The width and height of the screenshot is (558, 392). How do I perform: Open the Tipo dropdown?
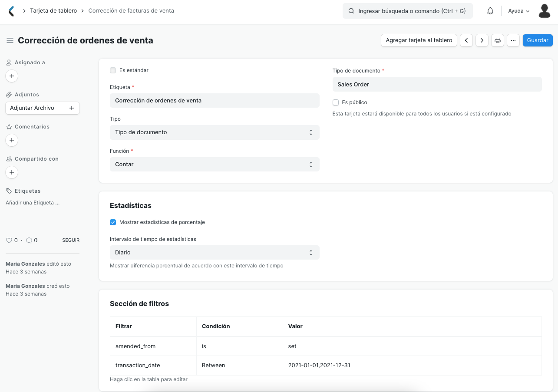click(215, 132)
